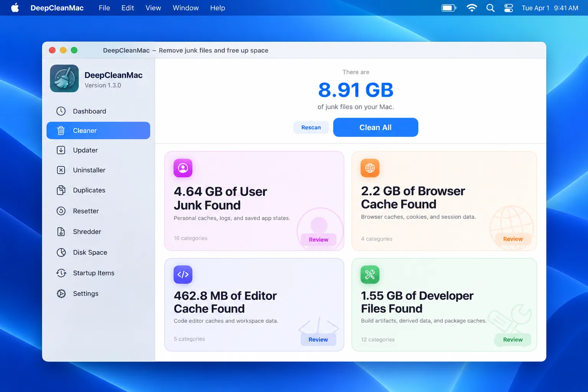588x392 pixels.
Task: Click the Dashboard clock icon in sidebar
Action: [x=61, y=111]
